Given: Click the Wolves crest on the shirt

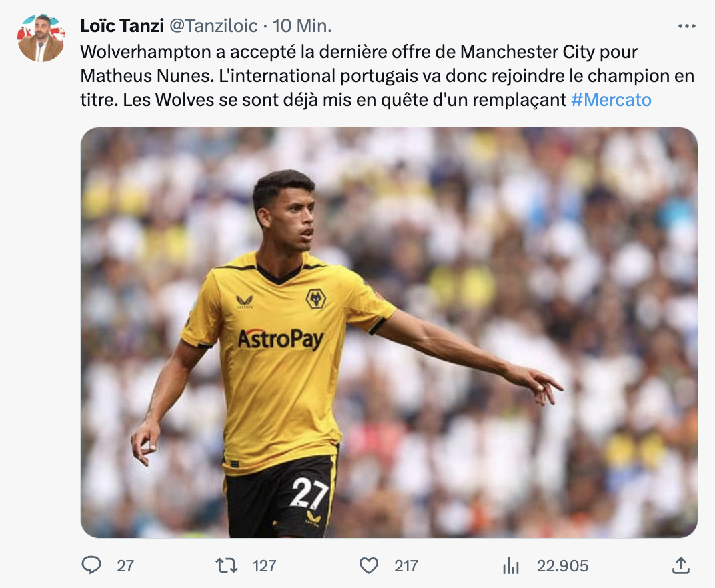Looking at the screenshot, I should 315,298.
